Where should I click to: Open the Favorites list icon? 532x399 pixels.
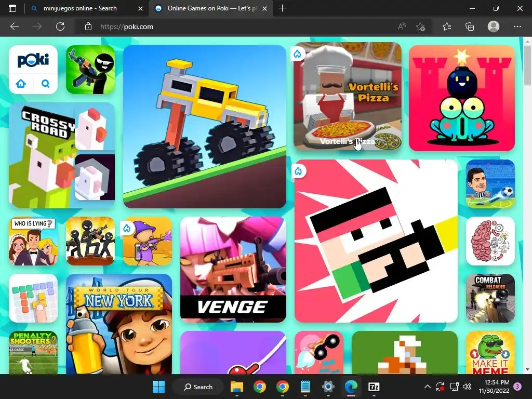[x=447, y=26]
